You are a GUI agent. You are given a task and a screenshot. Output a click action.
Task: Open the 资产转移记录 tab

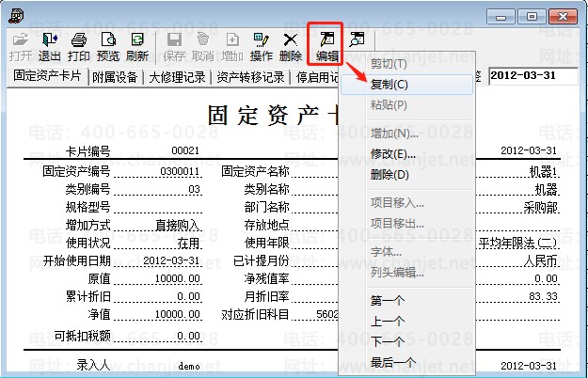[x=250, y=77]
